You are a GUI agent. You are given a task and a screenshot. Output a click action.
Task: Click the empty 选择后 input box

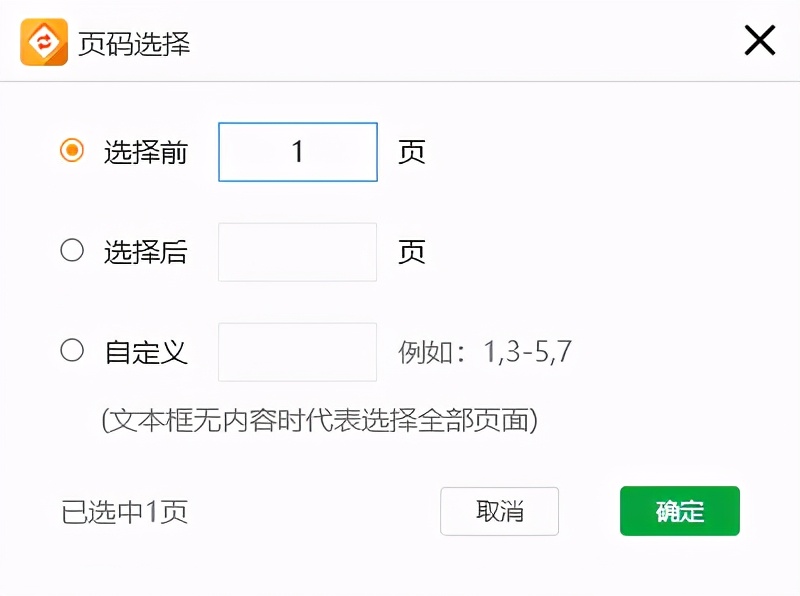pyautogui.click(x=297, y=251)
